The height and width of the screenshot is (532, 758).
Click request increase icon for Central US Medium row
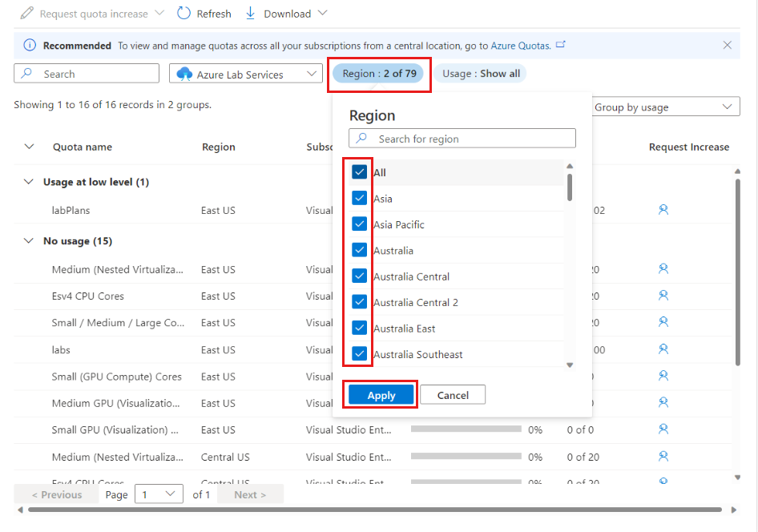663,455
